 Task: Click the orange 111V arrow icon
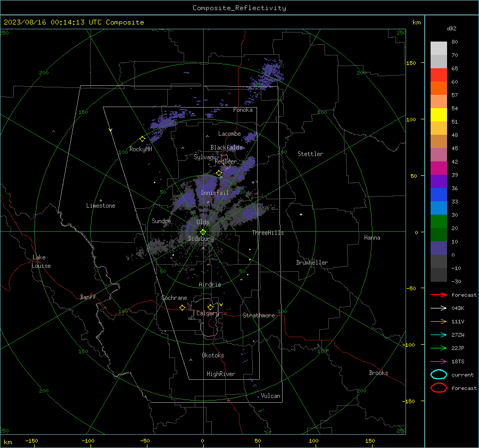pyautogui.click(x=439, y=321)
